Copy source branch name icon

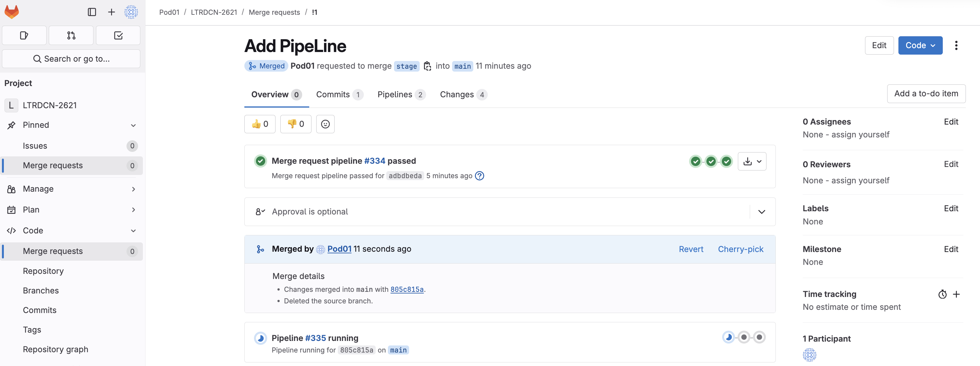tap(427, 66)
